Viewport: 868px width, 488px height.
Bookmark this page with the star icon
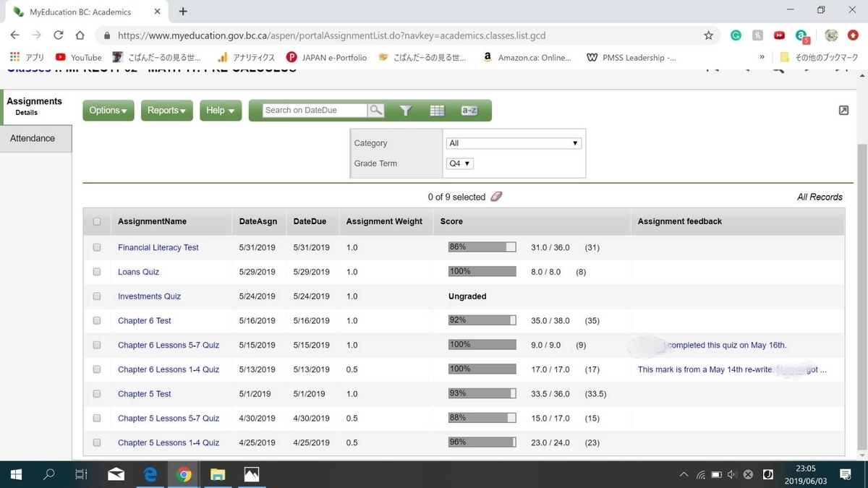pyautogui.click(x=709, y=35)
